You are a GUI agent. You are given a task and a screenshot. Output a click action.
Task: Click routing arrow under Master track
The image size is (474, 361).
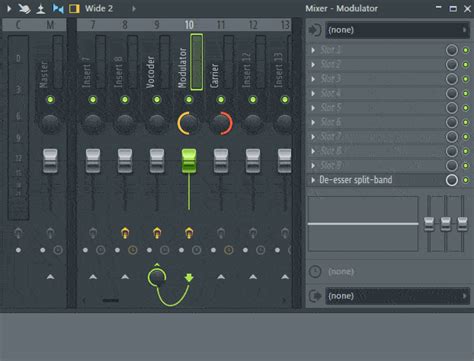click(50, 277)
